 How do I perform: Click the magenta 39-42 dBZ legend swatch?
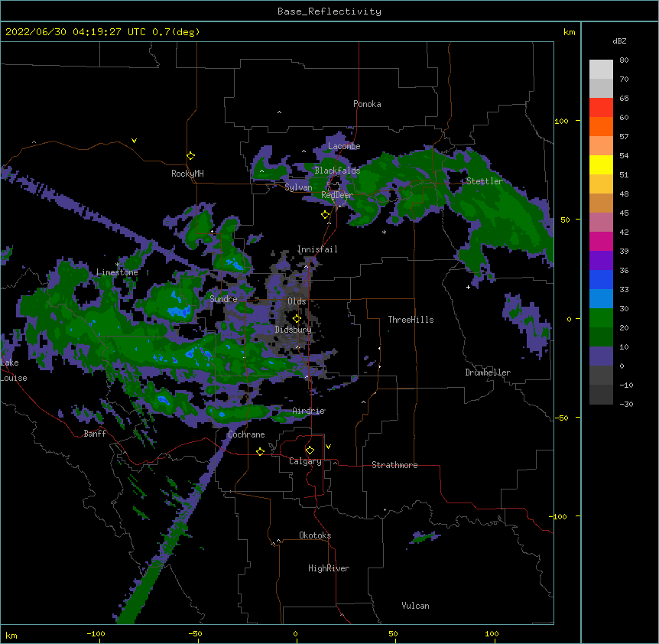tap(601, 241)
